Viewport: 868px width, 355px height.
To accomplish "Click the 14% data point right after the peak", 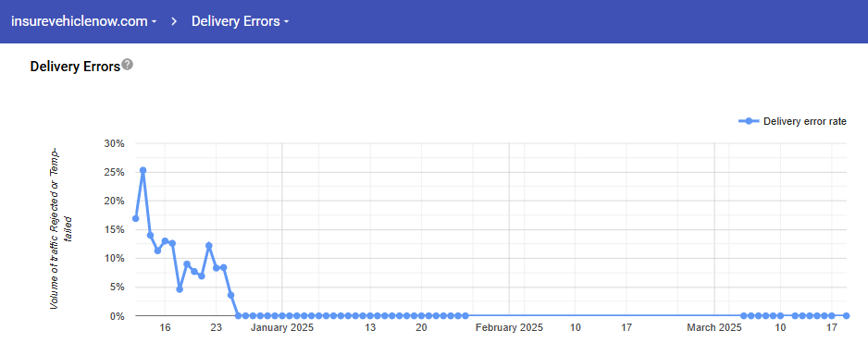I will 150,235.
